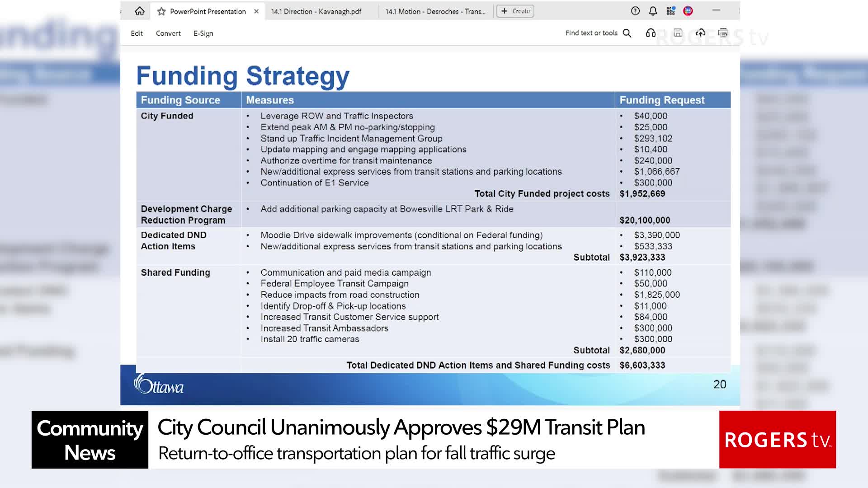Screen dimensions: 868x488
Task: Open the apps grid icon
Action: point(670,11)
